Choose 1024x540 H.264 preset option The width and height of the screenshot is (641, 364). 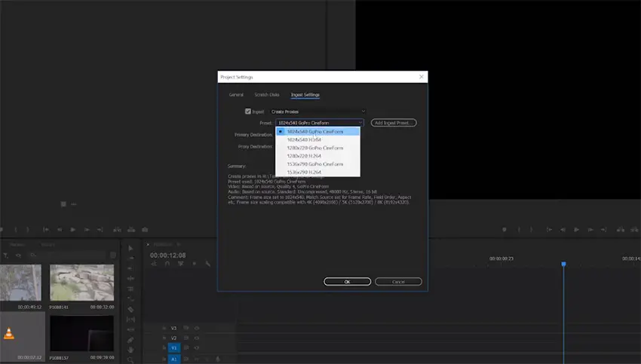coord(318,139)
